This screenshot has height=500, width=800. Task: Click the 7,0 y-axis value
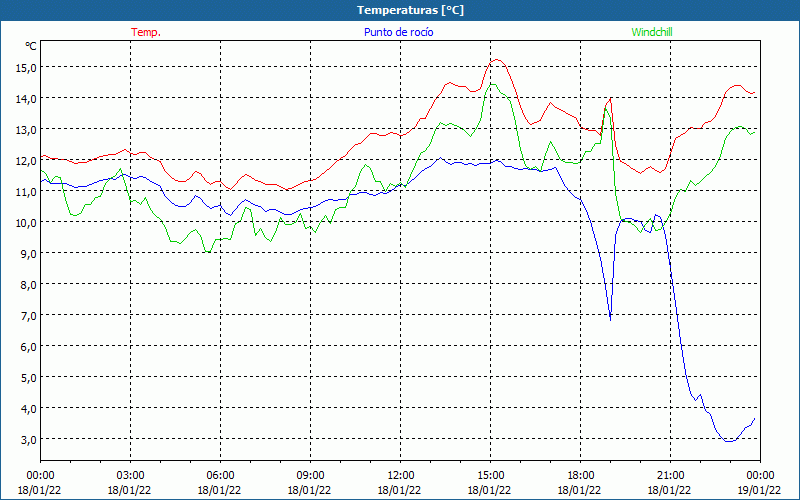click(x=28, y=316)
